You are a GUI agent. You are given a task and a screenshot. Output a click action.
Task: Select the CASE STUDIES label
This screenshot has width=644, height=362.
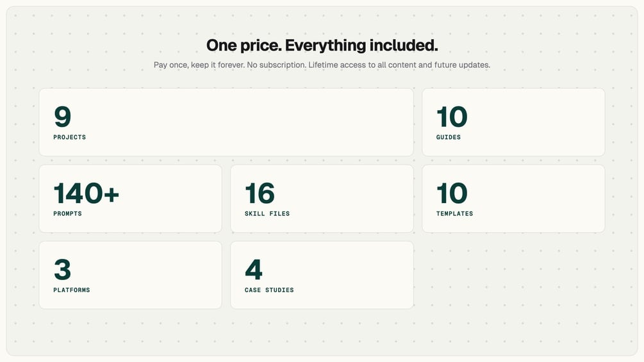[x=269, y=290]
